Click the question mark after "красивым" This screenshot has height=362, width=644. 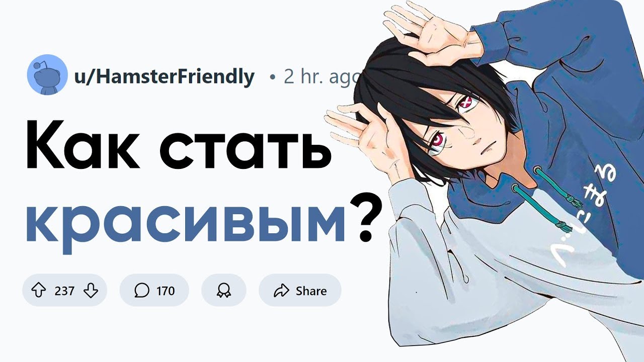click(364, 216)
